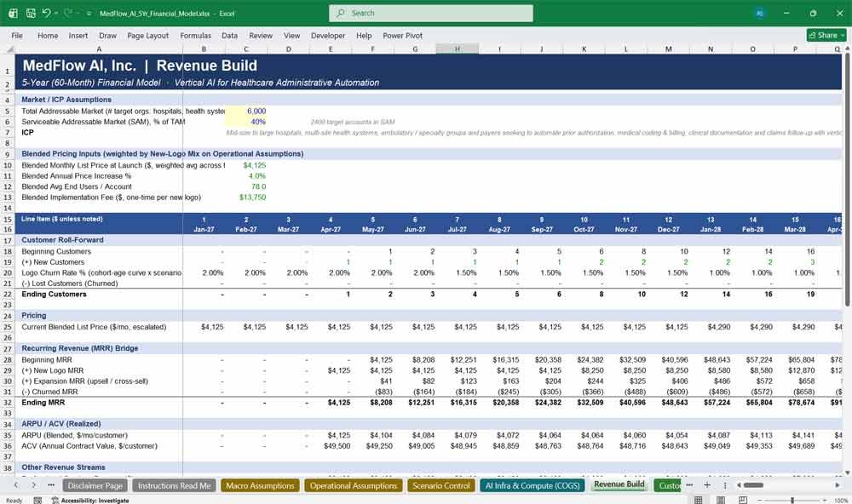Select column H header
Viewport: 852px width, 504px height.
(458, 49)
